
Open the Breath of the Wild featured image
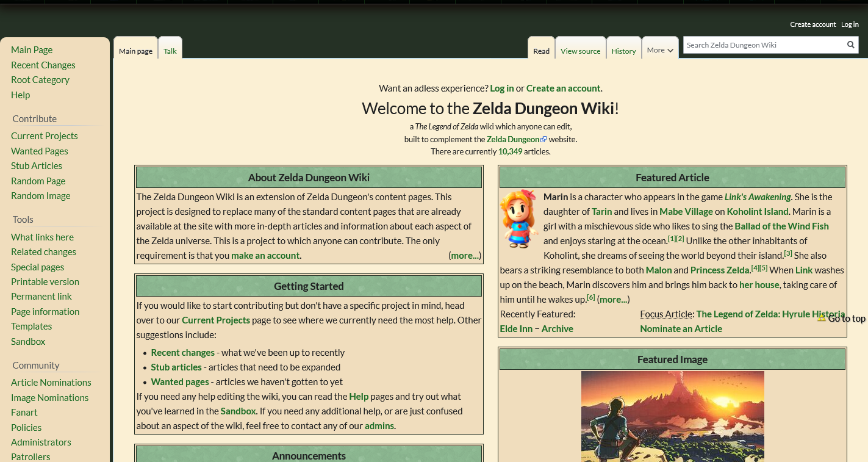pos(672,416)
